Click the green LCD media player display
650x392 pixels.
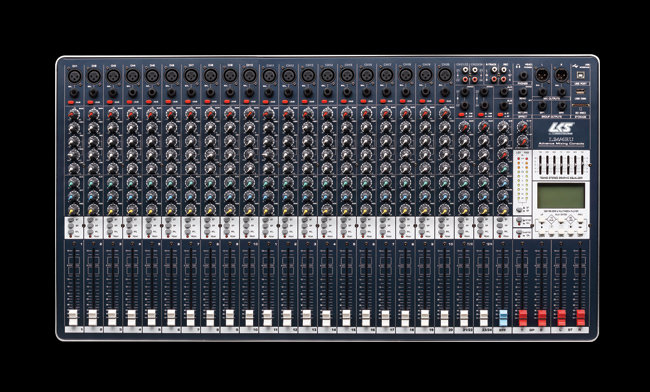click(560, 196)
